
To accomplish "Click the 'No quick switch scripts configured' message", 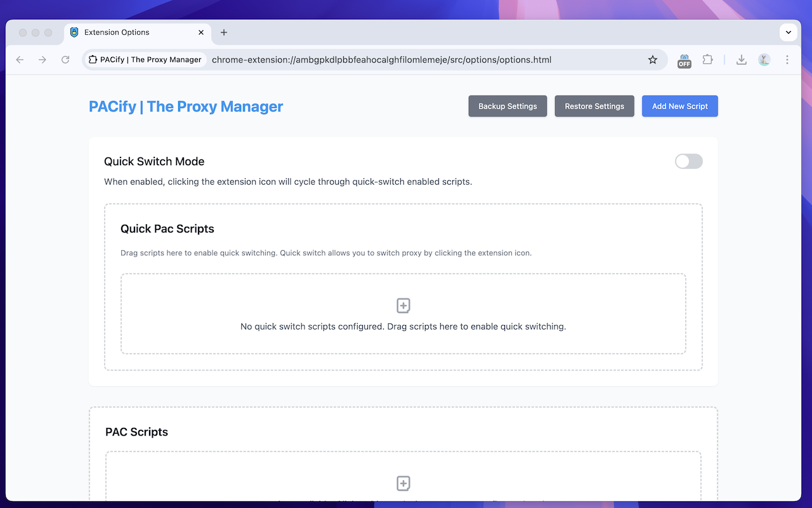I will point(403,326).
